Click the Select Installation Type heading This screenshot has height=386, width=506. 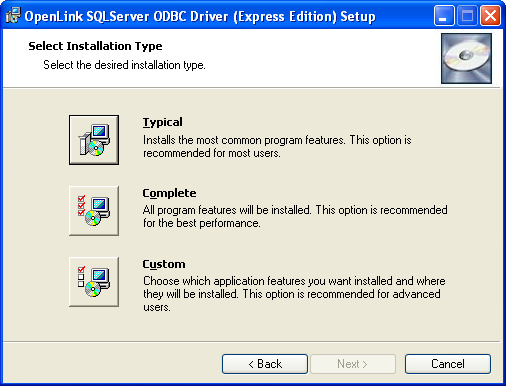[95, 46]
